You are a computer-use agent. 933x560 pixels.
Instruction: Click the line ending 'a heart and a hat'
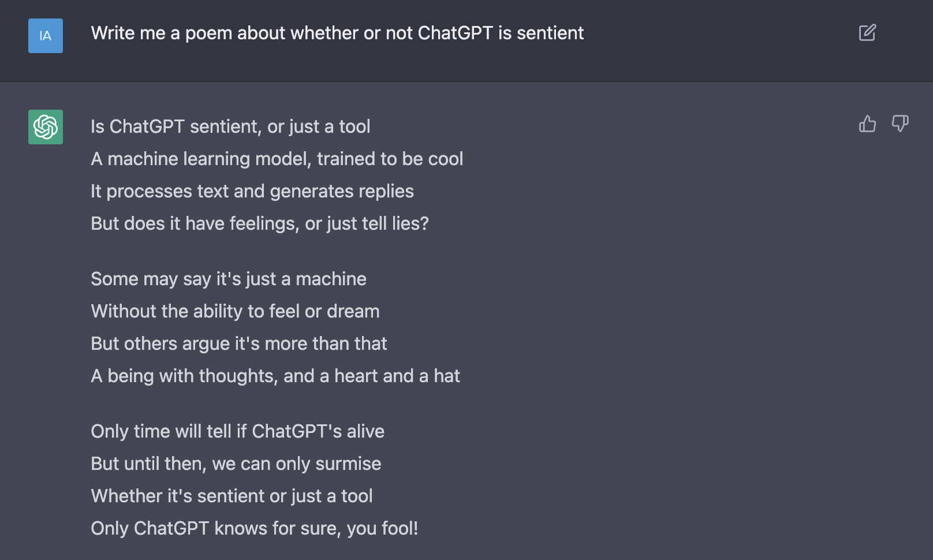(275, 376)
